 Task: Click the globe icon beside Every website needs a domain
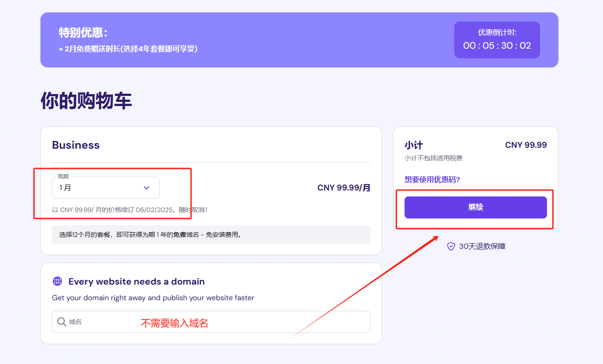(57, 281)
